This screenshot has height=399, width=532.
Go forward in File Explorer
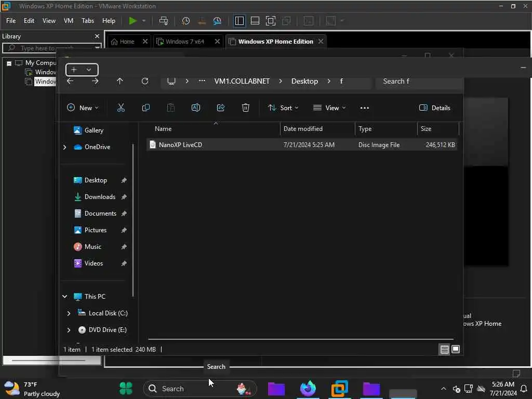click(x=96, y=81)
